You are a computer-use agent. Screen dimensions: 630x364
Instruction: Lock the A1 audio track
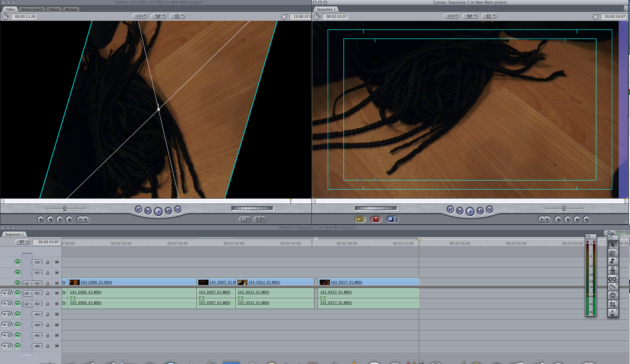(47, 293)
